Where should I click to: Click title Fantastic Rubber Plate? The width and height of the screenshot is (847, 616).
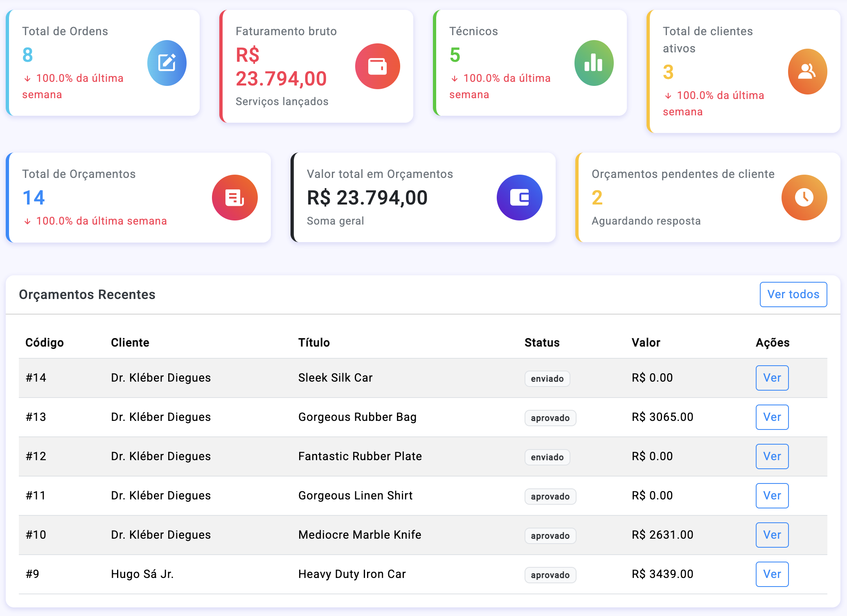point(360,456)
